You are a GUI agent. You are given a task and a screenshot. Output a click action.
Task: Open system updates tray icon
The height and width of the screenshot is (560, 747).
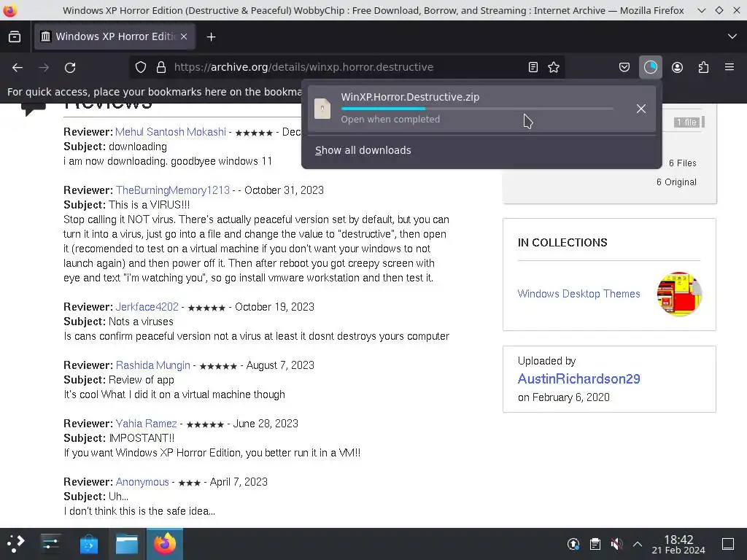pos(573,544)
